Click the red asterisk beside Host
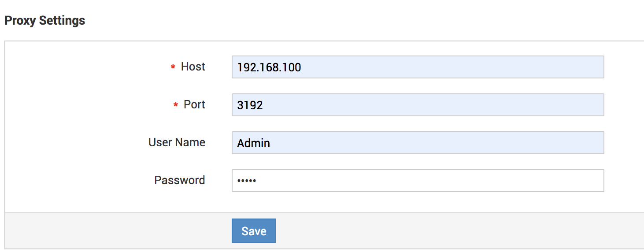Viewport: 644px width, 252px height. pyautogui.click(x=173, y=67)
